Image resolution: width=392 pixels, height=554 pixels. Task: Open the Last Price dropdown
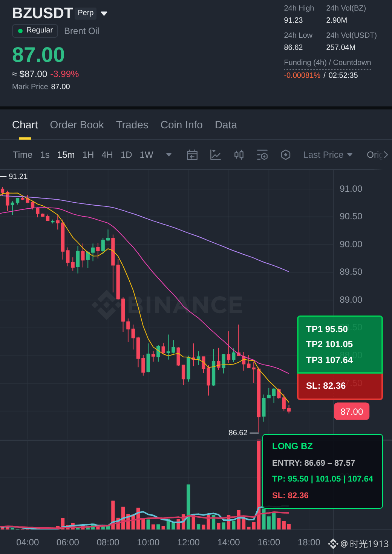(328, 155)
